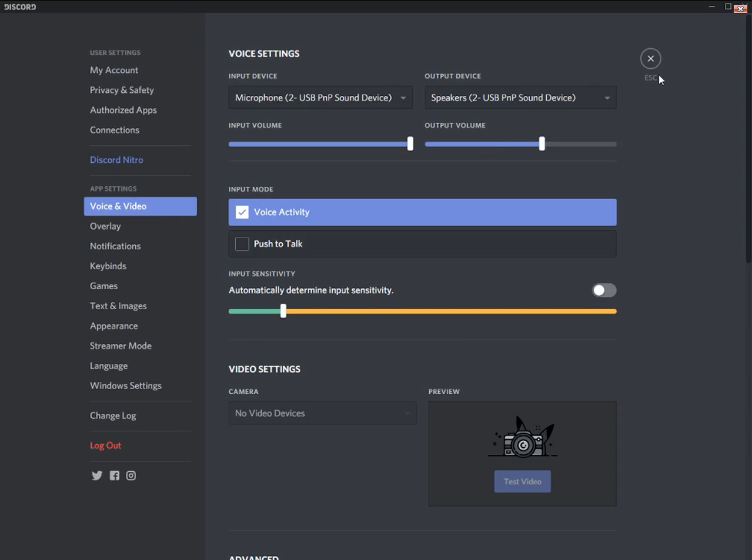Click the 'Automatically determine input sensitivity.' text
752x560 pixels.
[311, 290]
